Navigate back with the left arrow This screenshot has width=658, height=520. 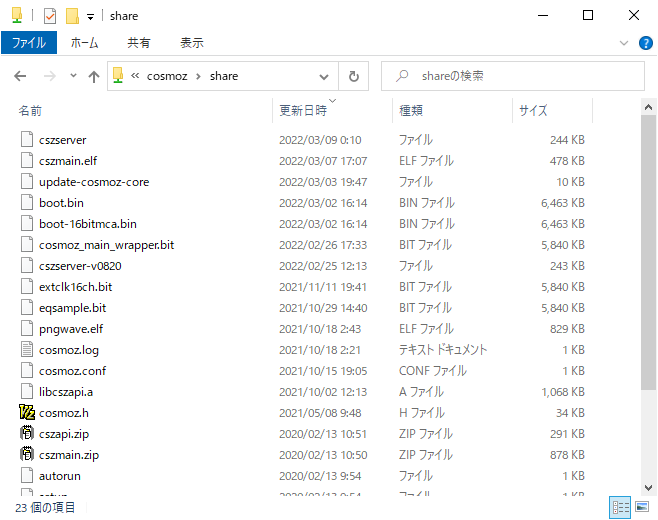tap(21, 76)
